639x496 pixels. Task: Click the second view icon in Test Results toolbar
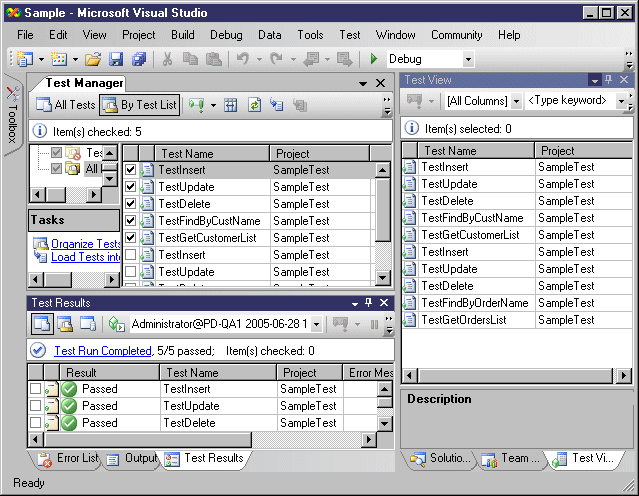65,324
